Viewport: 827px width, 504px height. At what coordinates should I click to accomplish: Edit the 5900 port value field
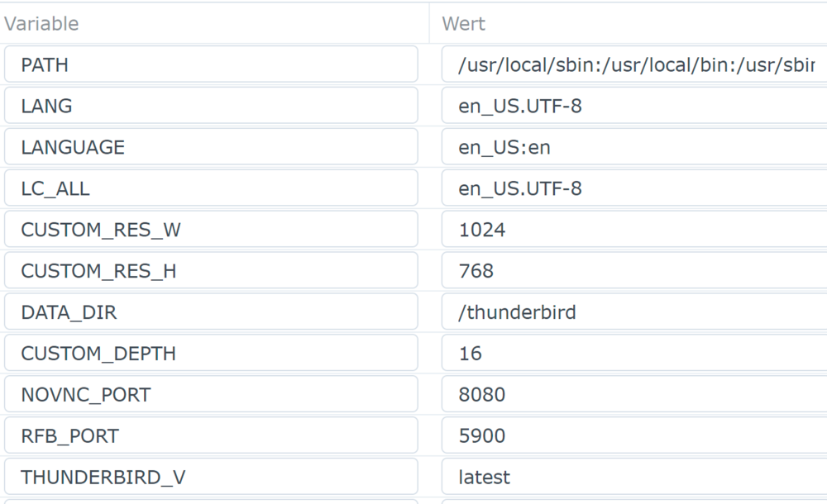634,435
